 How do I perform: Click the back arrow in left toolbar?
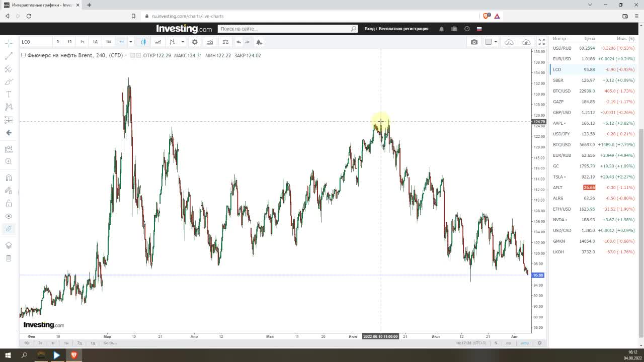(x=9, y=133)
